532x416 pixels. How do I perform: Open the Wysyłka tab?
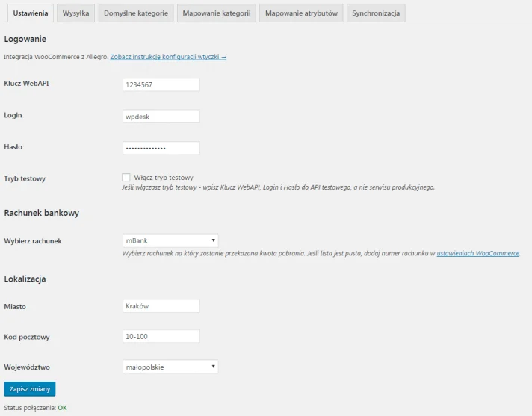tap(75, 13)
